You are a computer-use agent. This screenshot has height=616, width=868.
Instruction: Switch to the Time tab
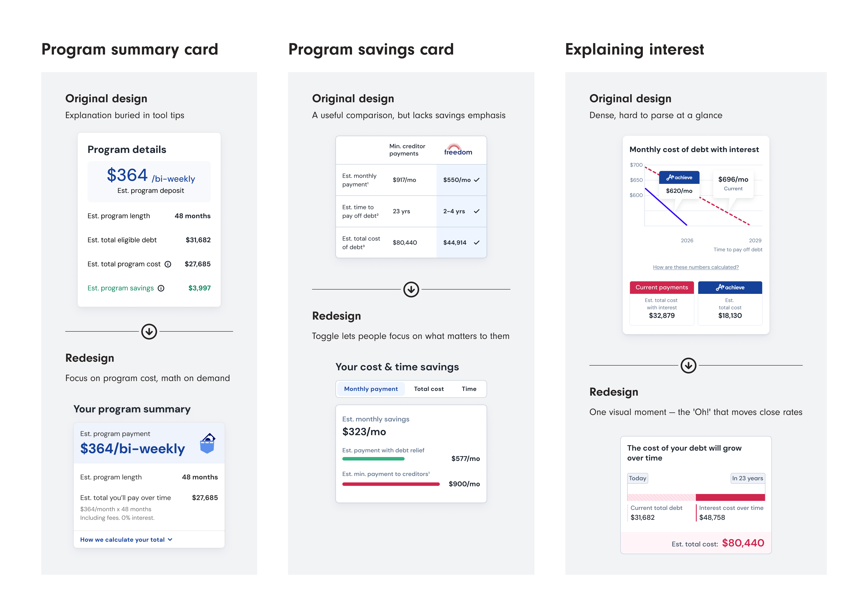(x=469, y=389)
